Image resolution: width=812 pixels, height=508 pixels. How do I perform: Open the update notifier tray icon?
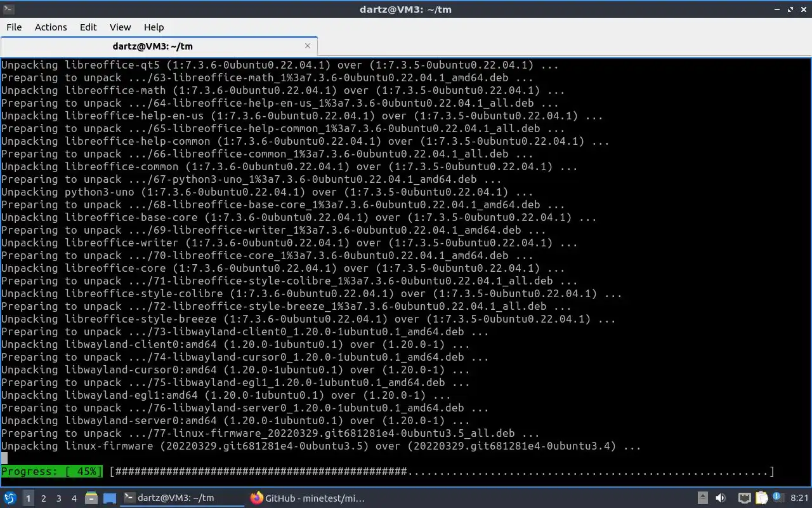[777, 498]
